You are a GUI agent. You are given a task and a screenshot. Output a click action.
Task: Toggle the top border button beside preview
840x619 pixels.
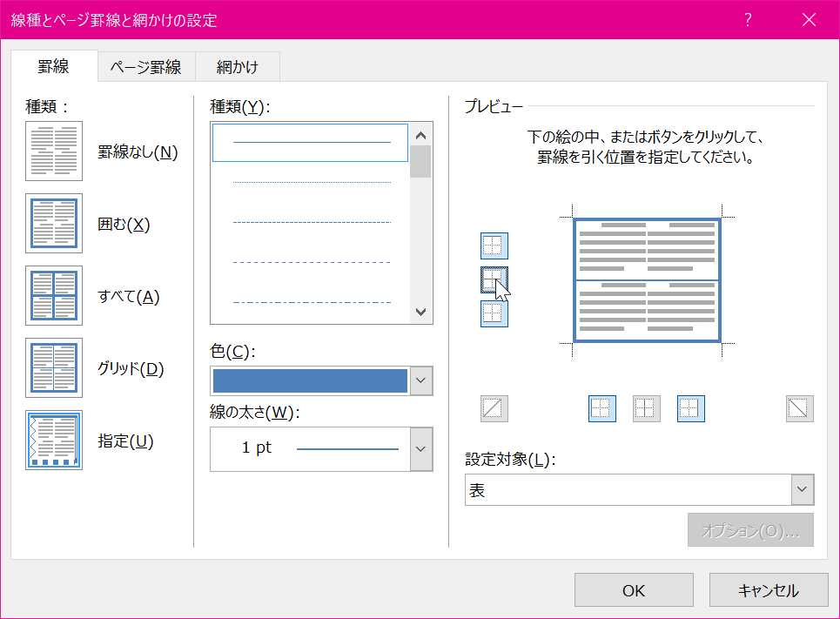tap(494, 246)
